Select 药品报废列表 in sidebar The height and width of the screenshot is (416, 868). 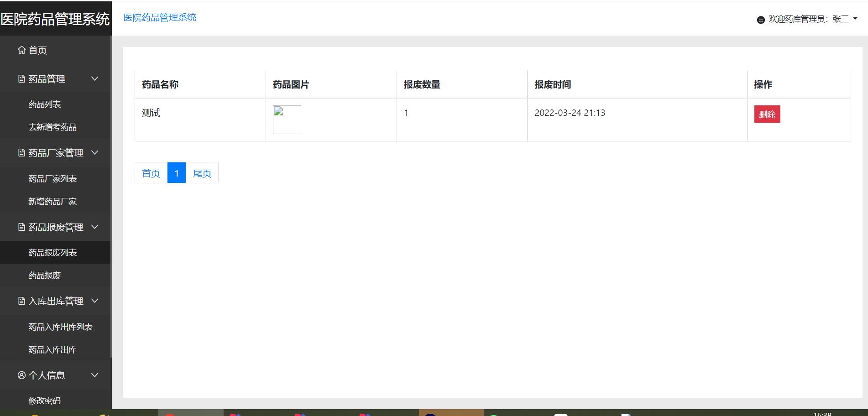[x=55, y=253]
